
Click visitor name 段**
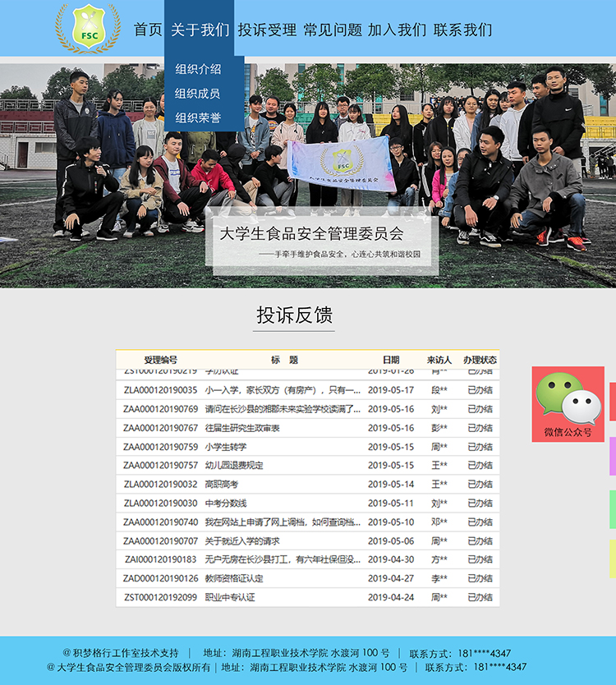439,390
